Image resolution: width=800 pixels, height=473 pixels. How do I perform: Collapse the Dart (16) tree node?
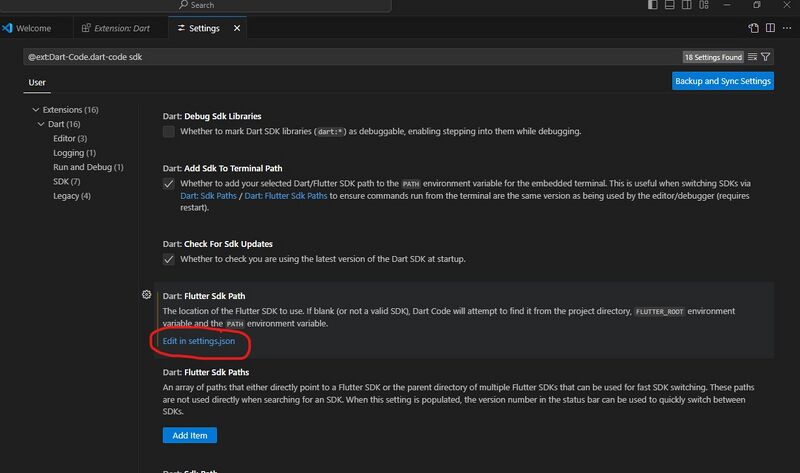click(41, 124)
